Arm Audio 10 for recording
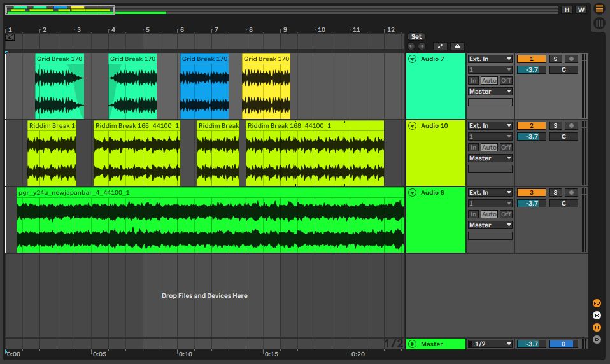610x364 pixels. [x=572, y=125]
